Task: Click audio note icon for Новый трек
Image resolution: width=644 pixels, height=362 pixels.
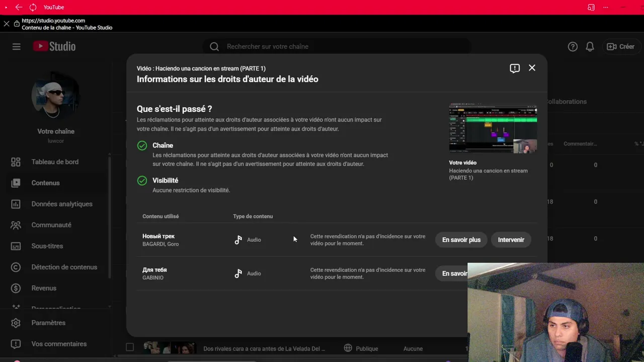Action: [x=238, y=240]
